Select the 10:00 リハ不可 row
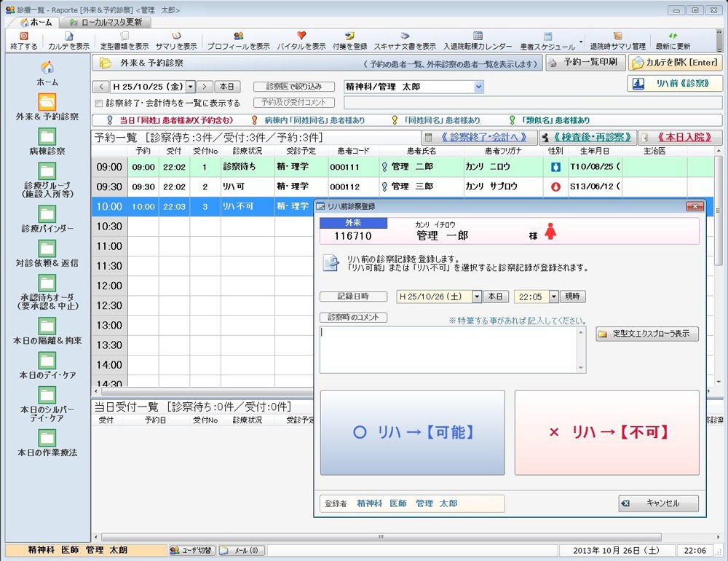Screen dimensions: 728x561 tap(203, 206)
